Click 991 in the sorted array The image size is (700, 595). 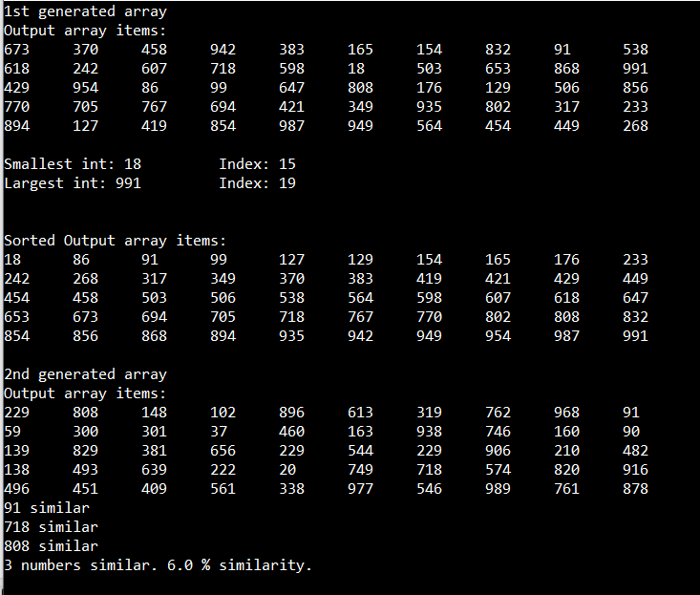coord(635,336)
